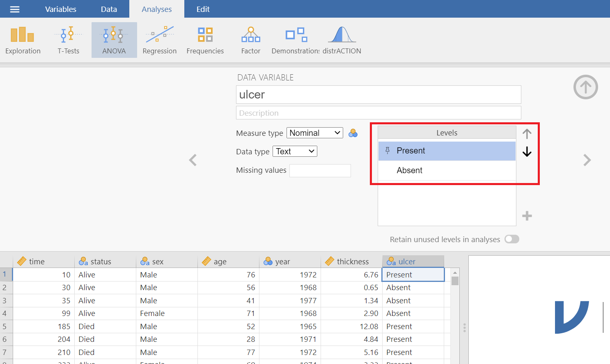The width and height of the screenshot is (610, 364).
Task: Open the Factor analysis menu
Action: [250, 40]
